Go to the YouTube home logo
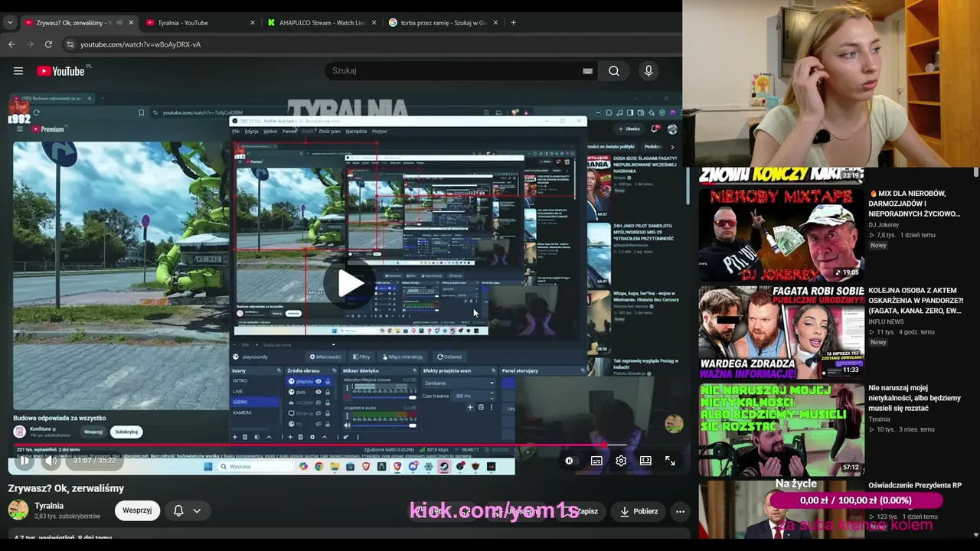This screenshot has width=980, height=551. tap(60, 71)
